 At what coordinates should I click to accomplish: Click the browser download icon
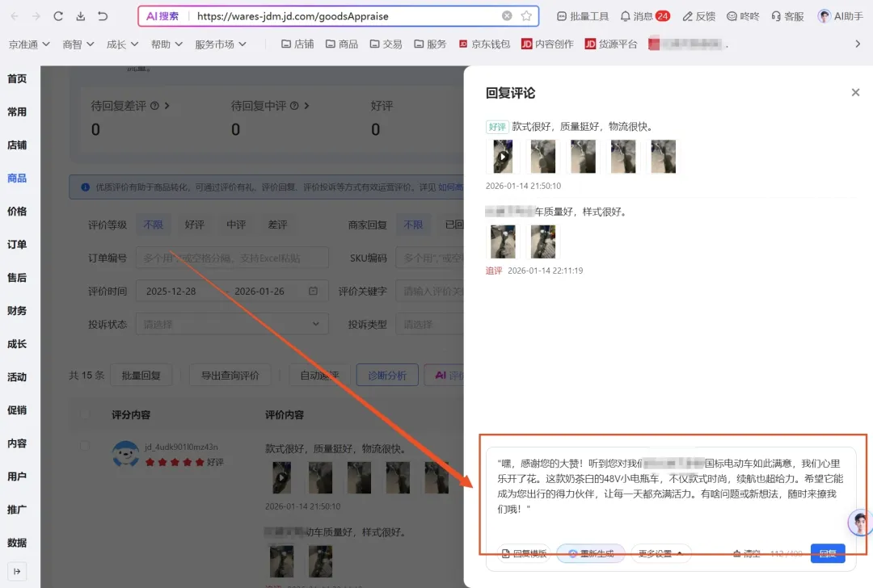(81, 16)
